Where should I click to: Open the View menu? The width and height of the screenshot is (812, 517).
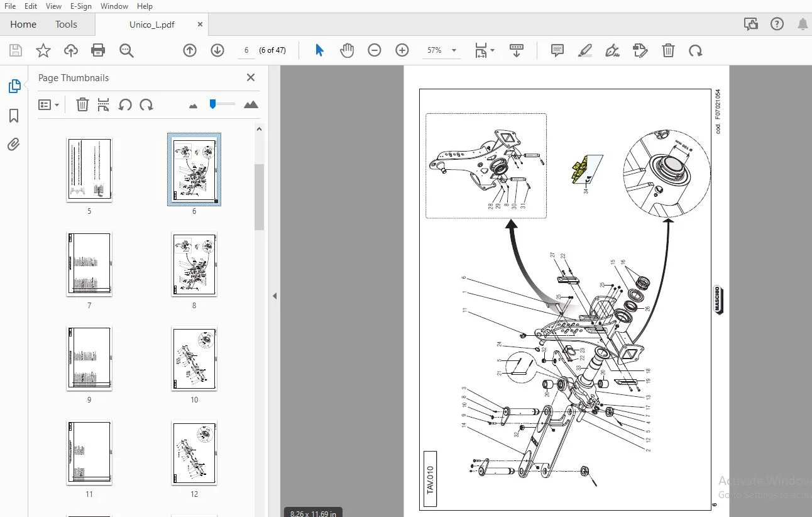pyautogui.click(x=53, y=6)
